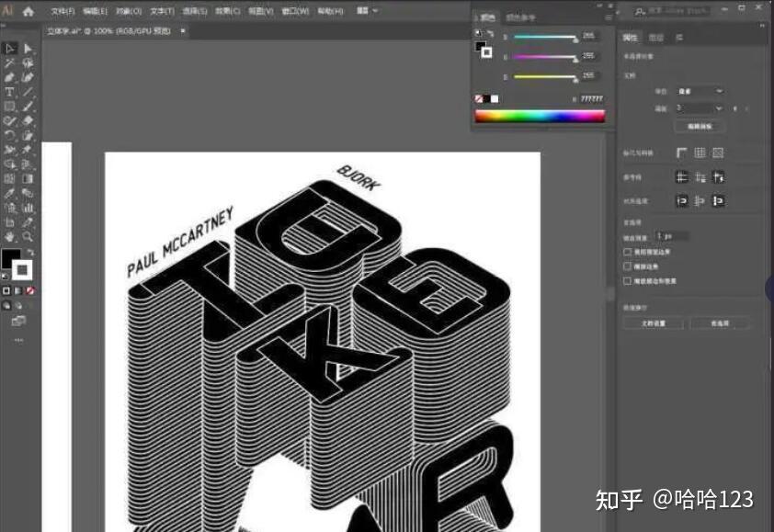The image size is (774, 532).
Task: Select the Eyedropper tool
Action: click(x=10, y=194)
